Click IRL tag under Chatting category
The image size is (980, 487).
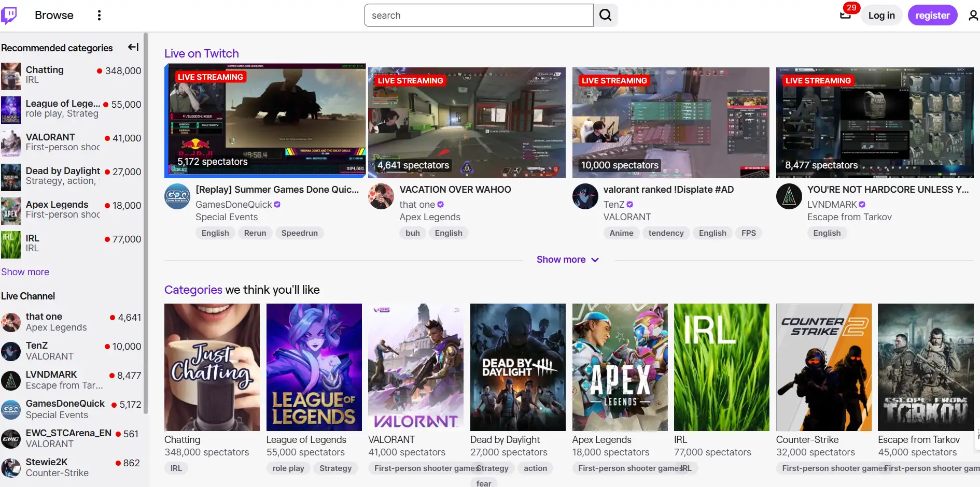176,468
